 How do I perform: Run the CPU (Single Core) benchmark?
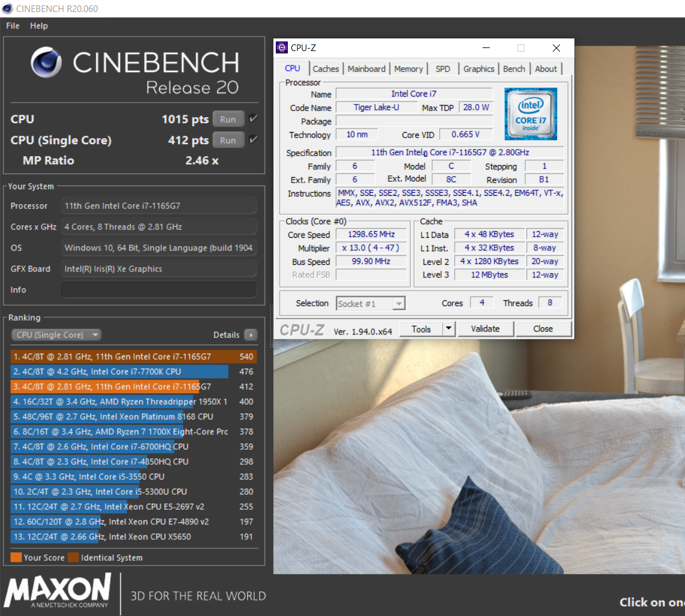tap(228, 140)
